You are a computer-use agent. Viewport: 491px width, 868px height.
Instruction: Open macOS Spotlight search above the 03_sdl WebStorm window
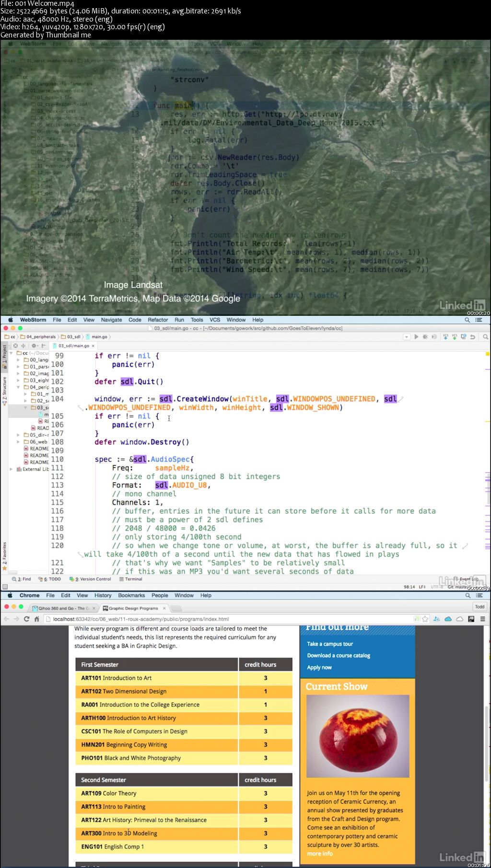coord(467,320)
